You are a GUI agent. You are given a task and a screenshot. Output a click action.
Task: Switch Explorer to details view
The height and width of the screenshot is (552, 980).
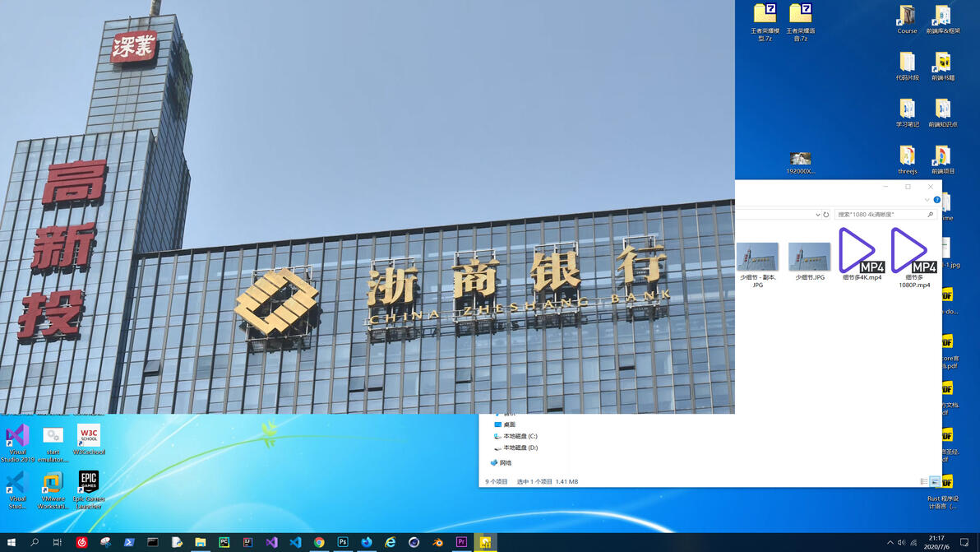(924, 481)
